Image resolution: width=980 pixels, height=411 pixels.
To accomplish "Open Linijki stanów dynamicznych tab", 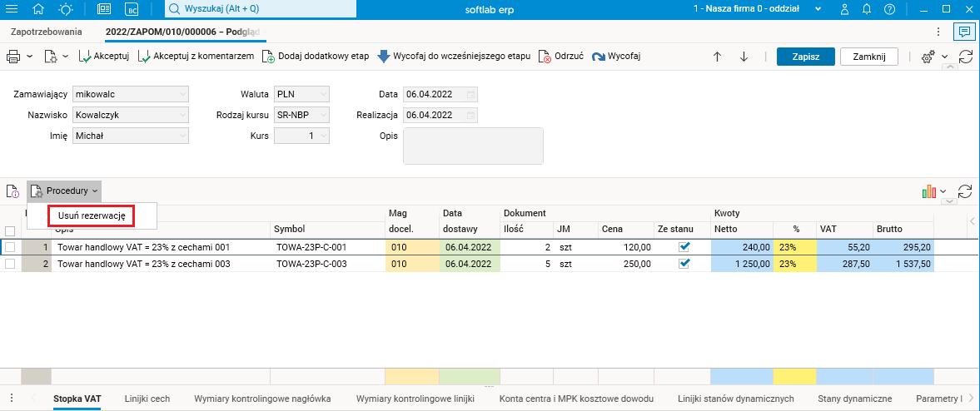I will pos(736,398).
